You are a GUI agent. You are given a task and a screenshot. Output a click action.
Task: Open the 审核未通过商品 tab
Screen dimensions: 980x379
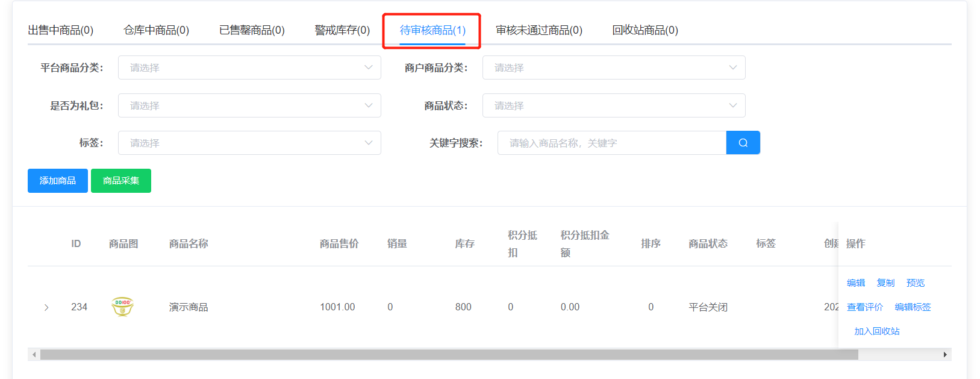539,30
